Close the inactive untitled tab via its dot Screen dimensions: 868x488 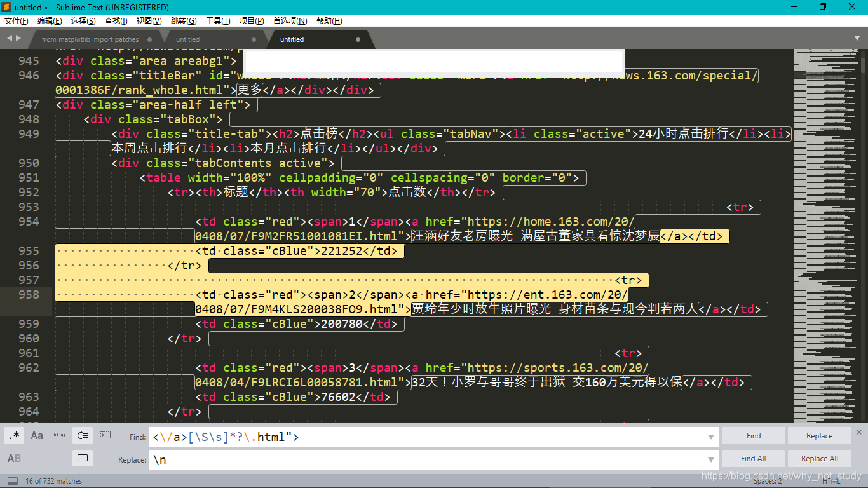coord(254,39)
